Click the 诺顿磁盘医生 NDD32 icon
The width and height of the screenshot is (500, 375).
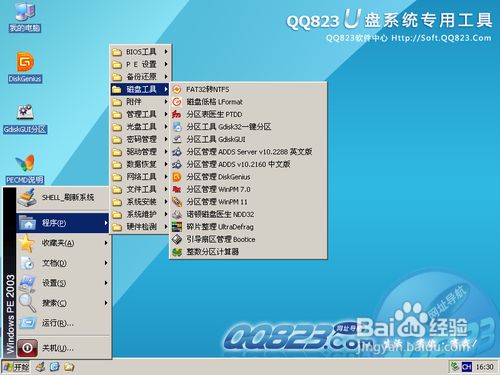(177, 214)
